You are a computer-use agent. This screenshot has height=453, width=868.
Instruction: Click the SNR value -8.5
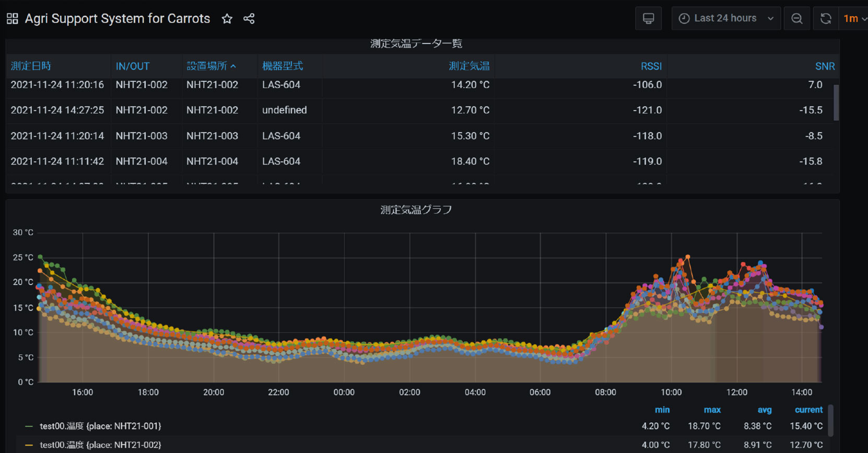pyautogui.click(x=814, y=136)
